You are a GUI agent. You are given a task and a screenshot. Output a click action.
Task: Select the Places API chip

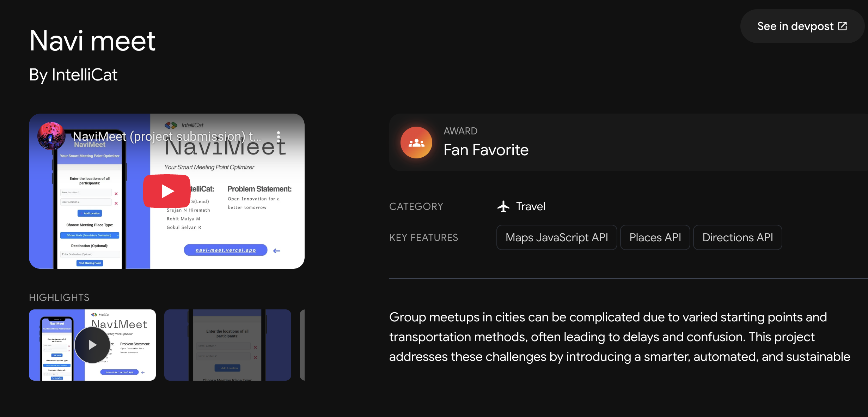point(655,237)
